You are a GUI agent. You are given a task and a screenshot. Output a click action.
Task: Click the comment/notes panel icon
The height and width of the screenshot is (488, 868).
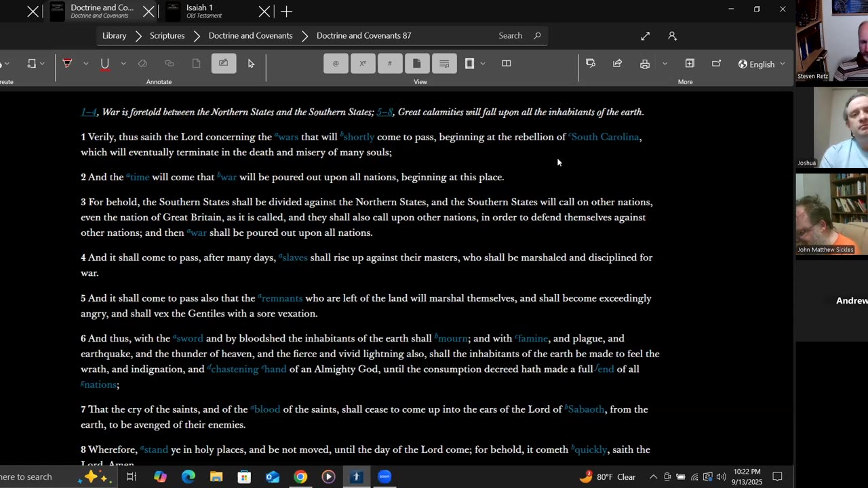click(591, 64)
